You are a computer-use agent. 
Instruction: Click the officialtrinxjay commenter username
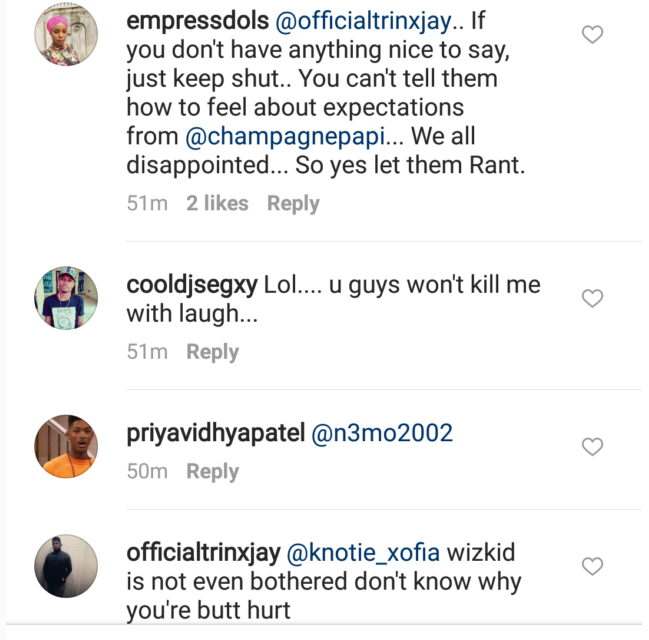203,552
